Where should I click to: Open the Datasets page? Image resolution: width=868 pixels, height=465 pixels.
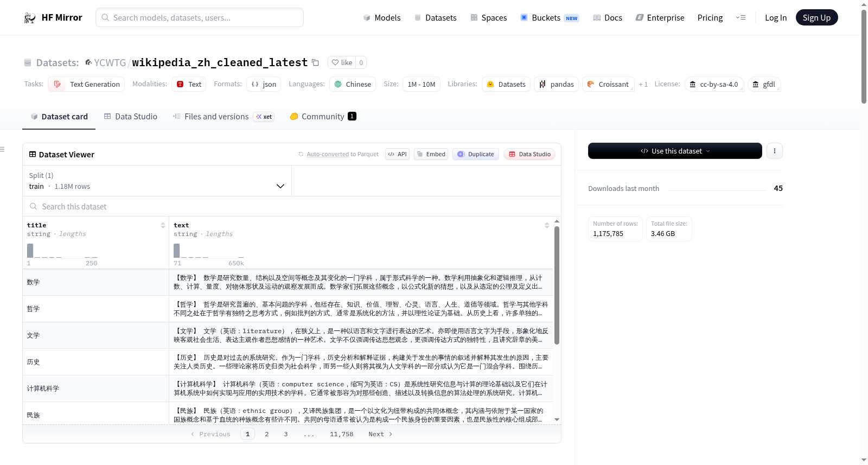(435, 17)
